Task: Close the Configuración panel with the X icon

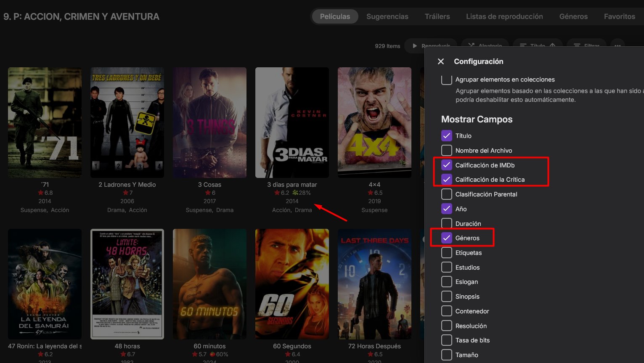Action: pyautogui.click(x=441, y=61)
